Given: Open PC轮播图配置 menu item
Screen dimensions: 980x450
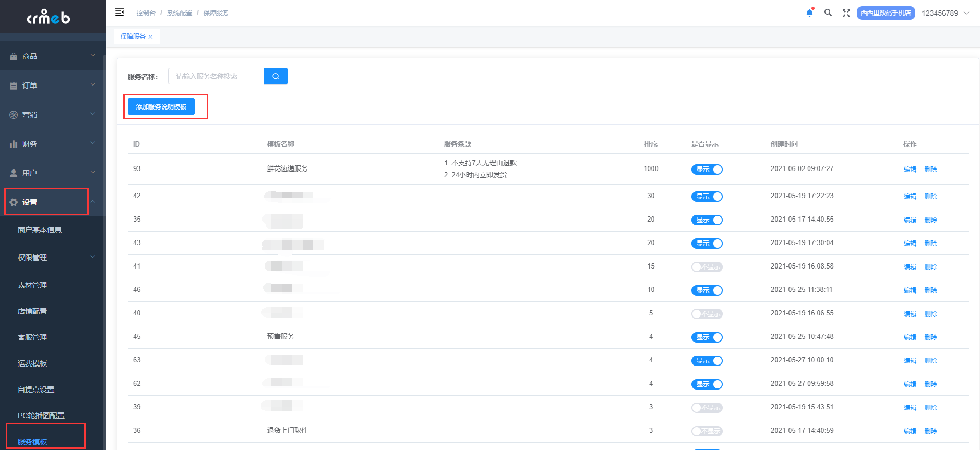Looking at the screenshot, I should [41, 416].
